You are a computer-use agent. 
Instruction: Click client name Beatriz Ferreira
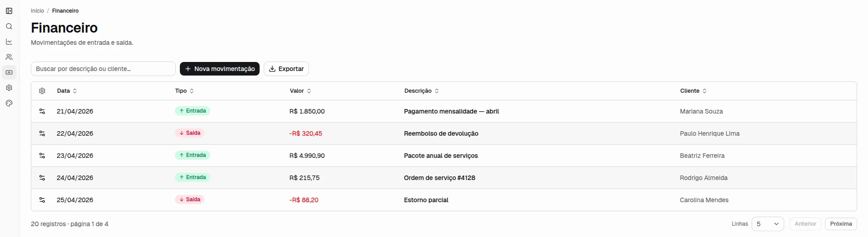[702, 156]
